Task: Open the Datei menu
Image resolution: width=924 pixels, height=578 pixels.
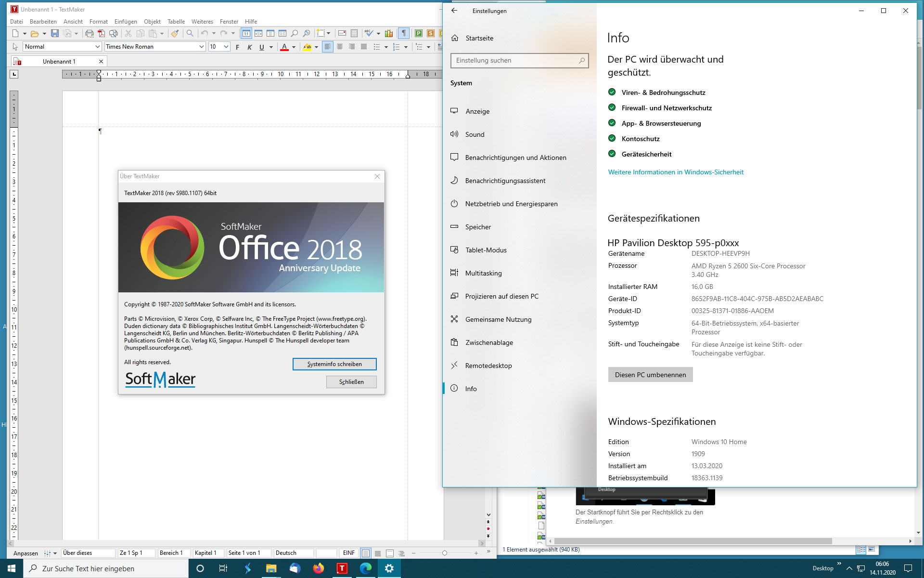Action: [16, 22]
